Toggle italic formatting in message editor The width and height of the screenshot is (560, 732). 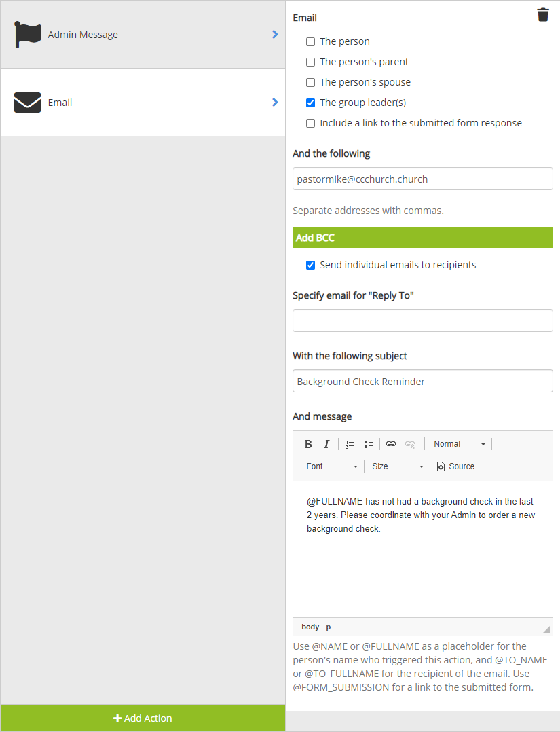326,444
